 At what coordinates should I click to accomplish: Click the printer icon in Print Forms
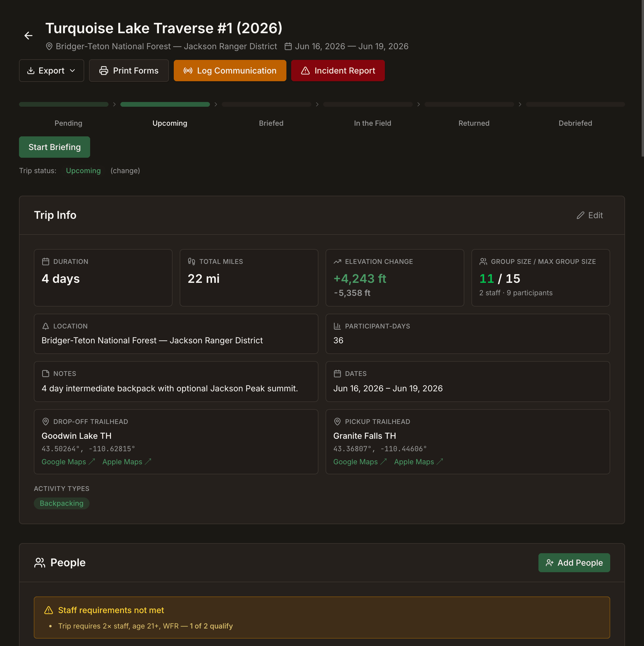(104, 71)
